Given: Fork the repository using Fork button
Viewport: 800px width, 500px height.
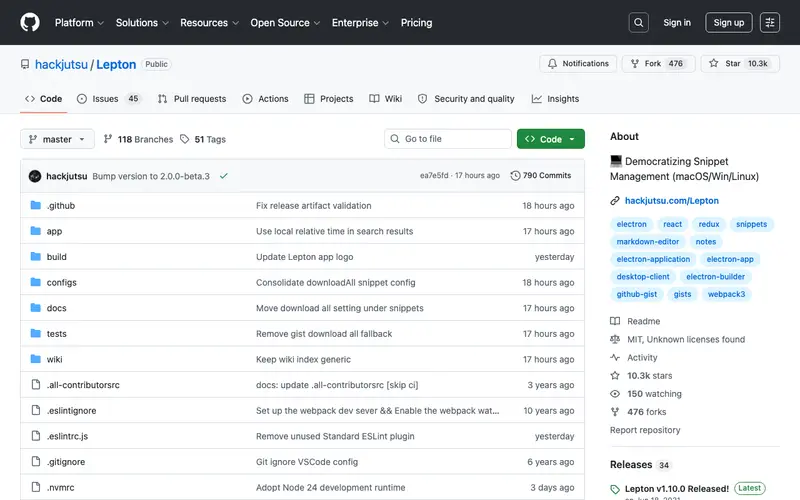Looking at the screenshot, I should tap(658, 64).
